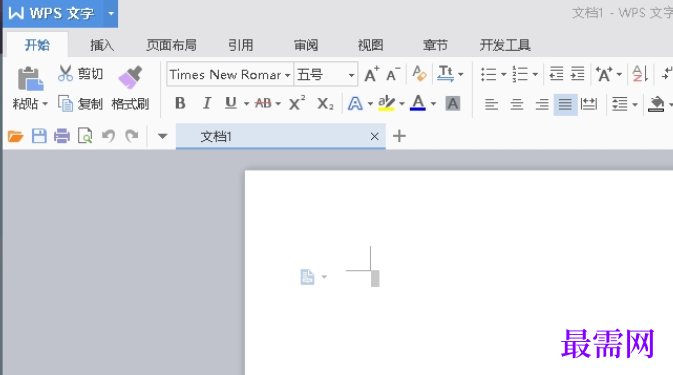Align text right

[x=542, y=104]
